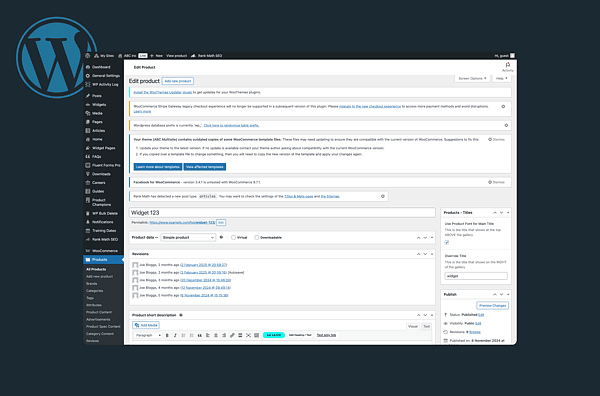Click the Widget 123 product title field
The height and width of the screenshot is (396, 600).
point(282,212)
